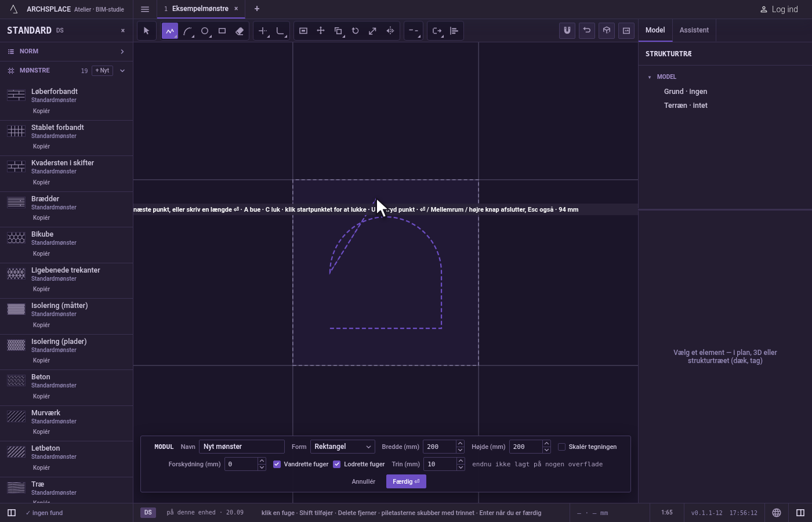Open the Eksempelmønstre tab
The height and width of the screenshot is (522, 812).
(201, 9)
